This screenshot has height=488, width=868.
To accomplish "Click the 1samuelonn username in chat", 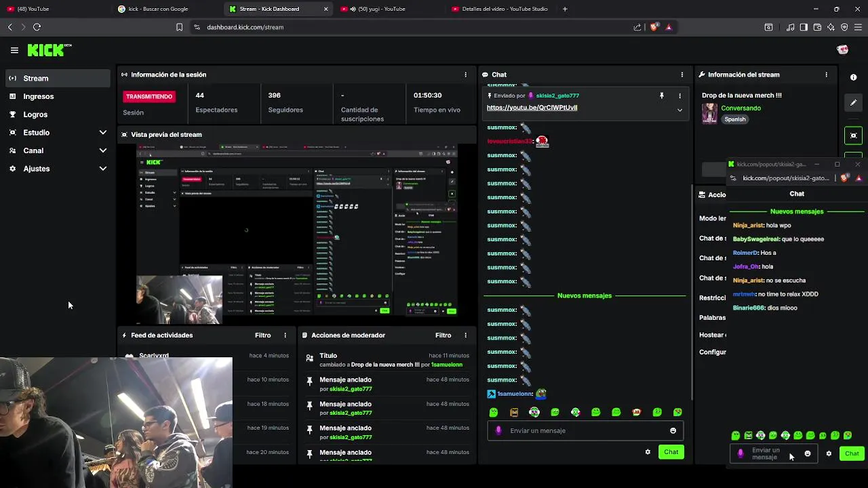I will 515,394.
